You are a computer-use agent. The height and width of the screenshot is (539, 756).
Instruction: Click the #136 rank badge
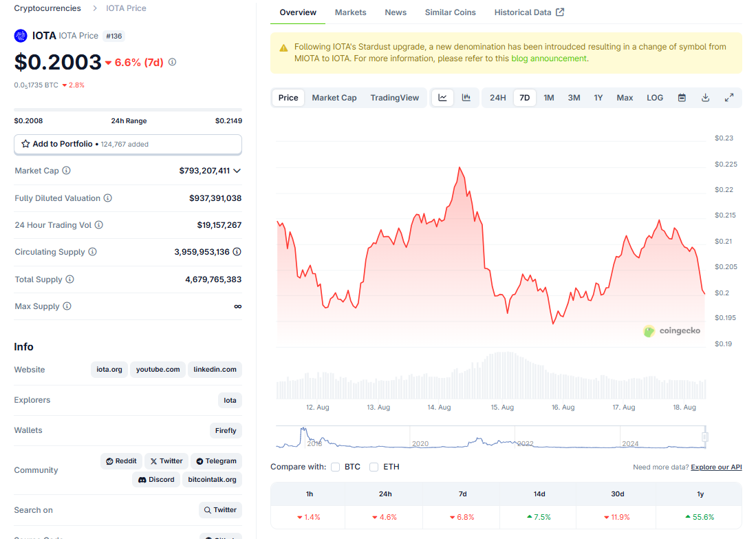coord(114,36)
